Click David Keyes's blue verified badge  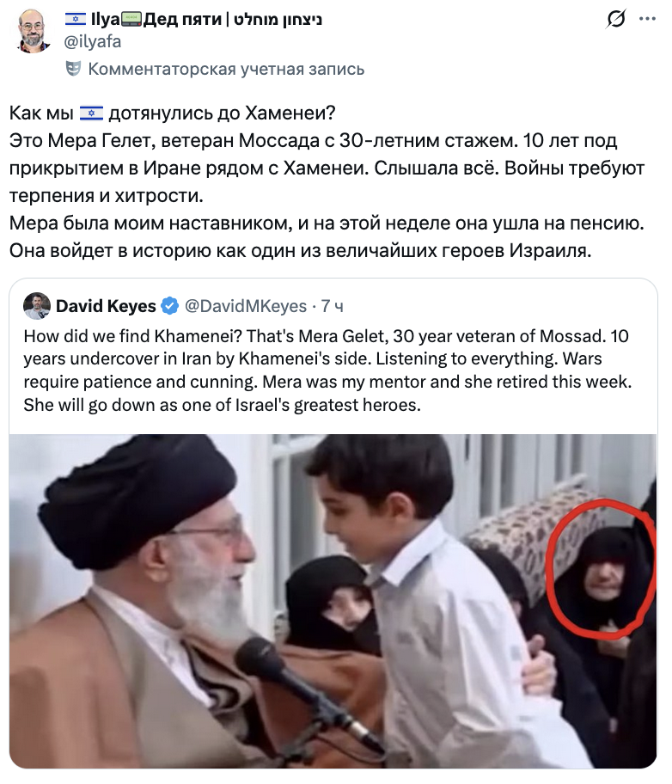click(x=169, y=305)
